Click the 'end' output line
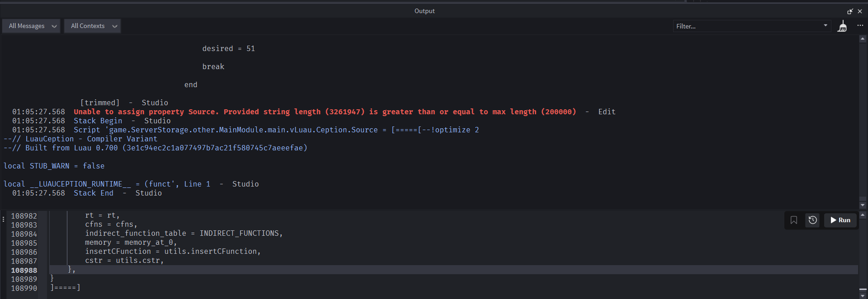868x299 pixels. [x=191, y=84]
